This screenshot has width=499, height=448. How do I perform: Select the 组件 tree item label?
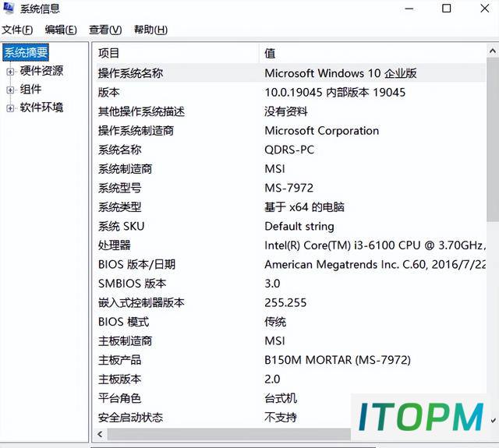tap(31, 90)
